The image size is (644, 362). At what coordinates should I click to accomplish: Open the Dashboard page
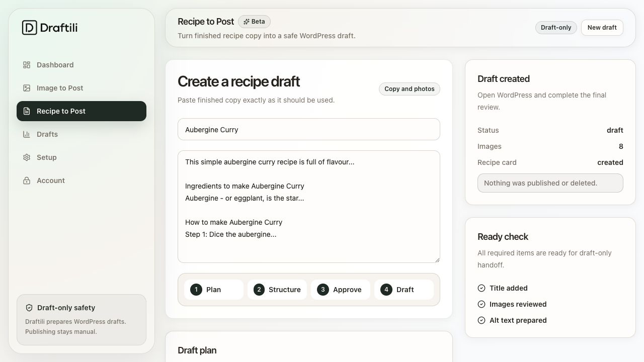(82, 65)
